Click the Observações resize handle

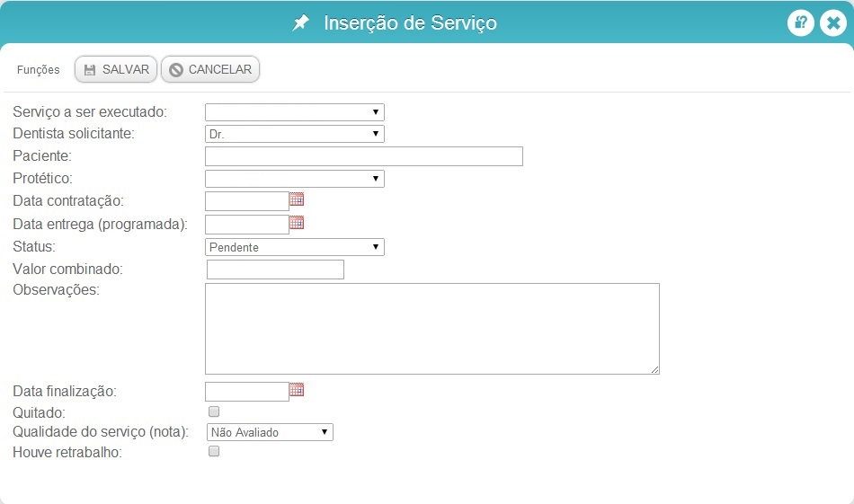(x=654, y=369)
